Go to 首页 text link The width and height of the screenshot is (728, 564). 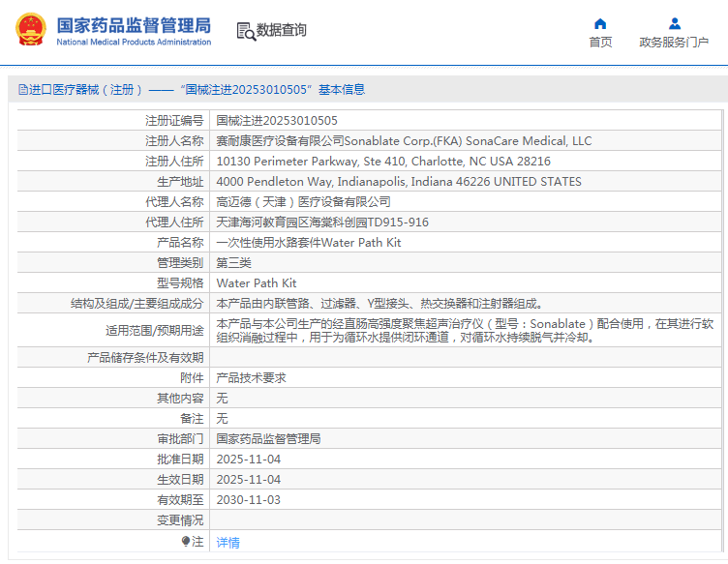(x=600, y=43)
